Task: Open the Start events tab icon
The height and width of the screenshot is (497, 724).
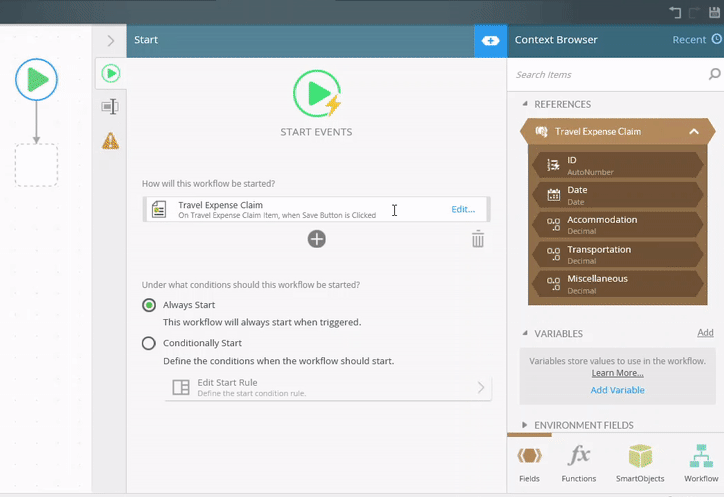Action: tap(110, 73)
